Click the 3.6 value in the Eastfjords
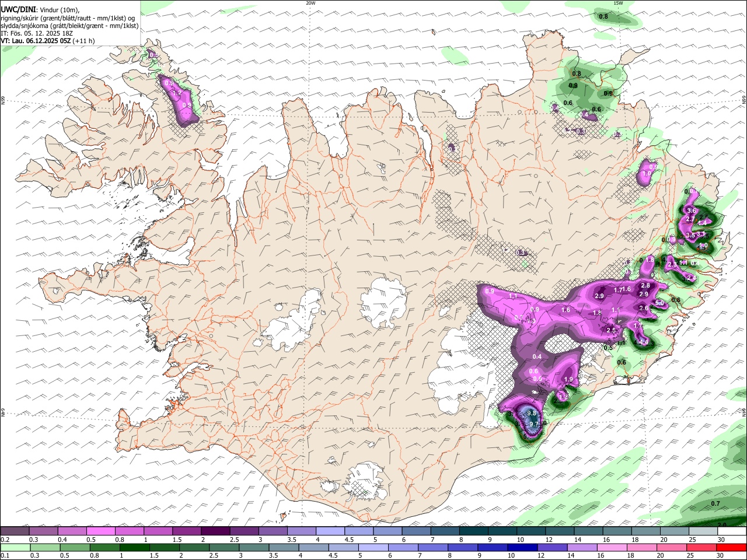Screen dimensions: 747x560 [692, 211]
